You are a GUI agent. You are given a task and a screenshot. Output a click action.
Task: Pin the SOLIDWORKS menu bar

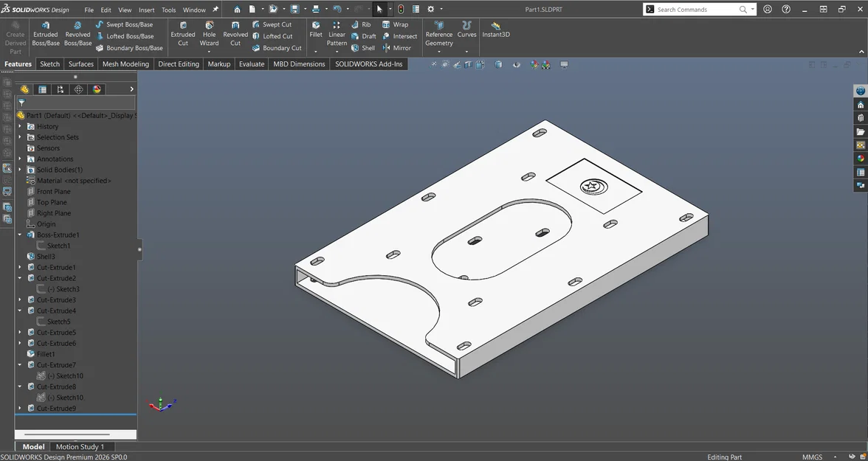point(216,10)
